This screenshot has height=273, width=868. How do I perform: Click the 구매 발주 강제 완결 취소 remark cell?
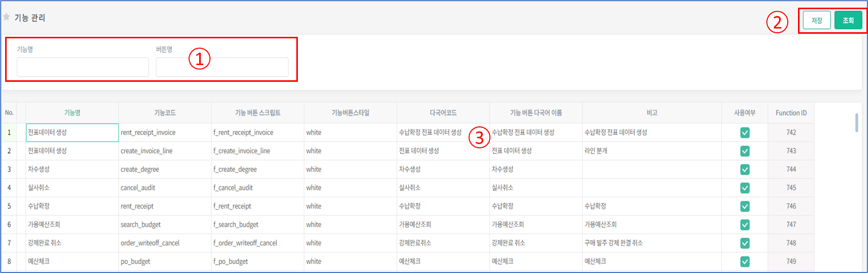651,243
